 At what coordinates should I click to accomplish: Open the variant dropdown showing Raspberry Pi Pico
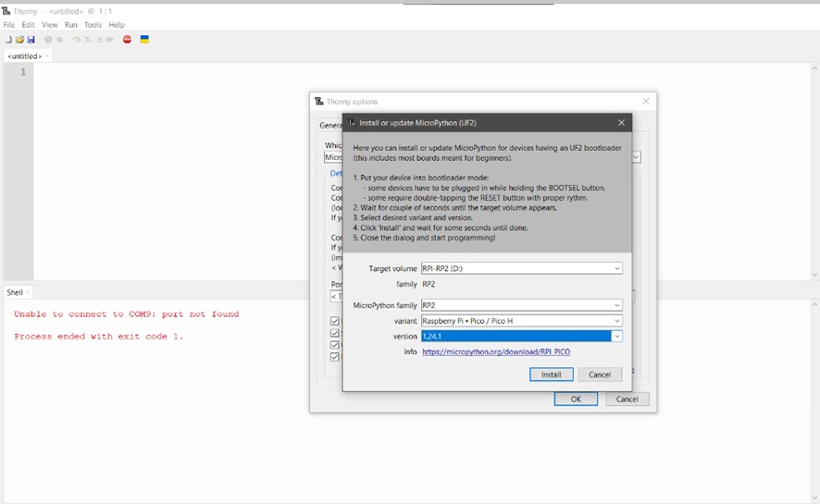click(617, 321)
